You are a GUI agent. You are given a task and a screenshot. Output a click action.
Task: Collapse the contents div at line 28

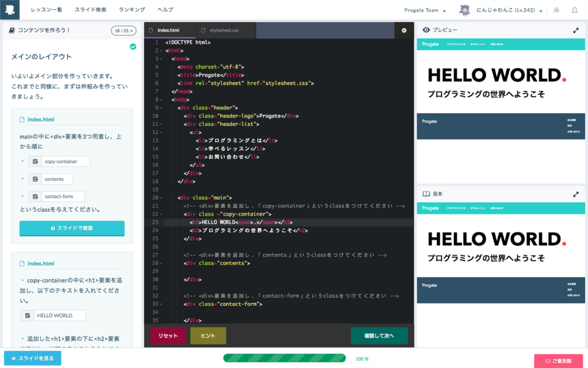161,263
